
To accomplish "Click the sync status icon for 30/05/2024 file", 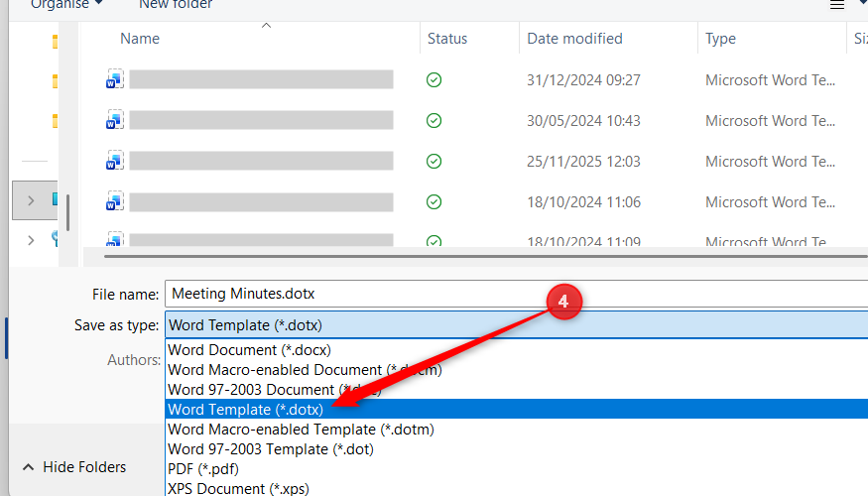I will coord(434,121).
